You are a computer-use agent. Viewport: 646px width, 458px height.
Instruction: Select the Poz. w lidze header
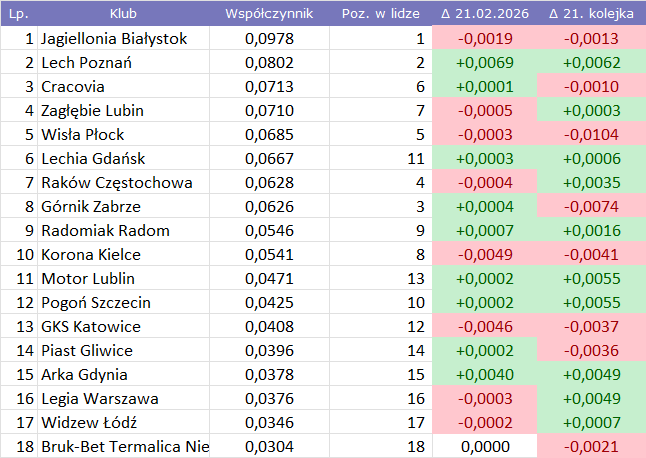coord(380,14)
